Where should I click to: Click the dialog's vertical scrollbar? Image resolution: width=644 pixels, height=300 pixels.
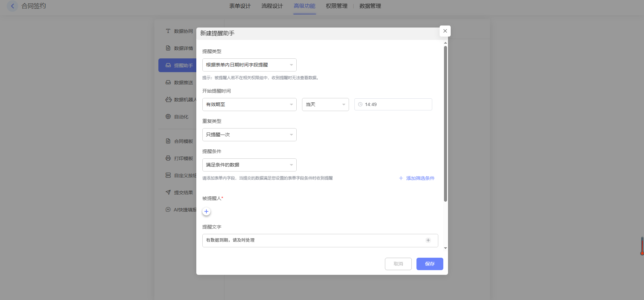[x=445, y=124]
